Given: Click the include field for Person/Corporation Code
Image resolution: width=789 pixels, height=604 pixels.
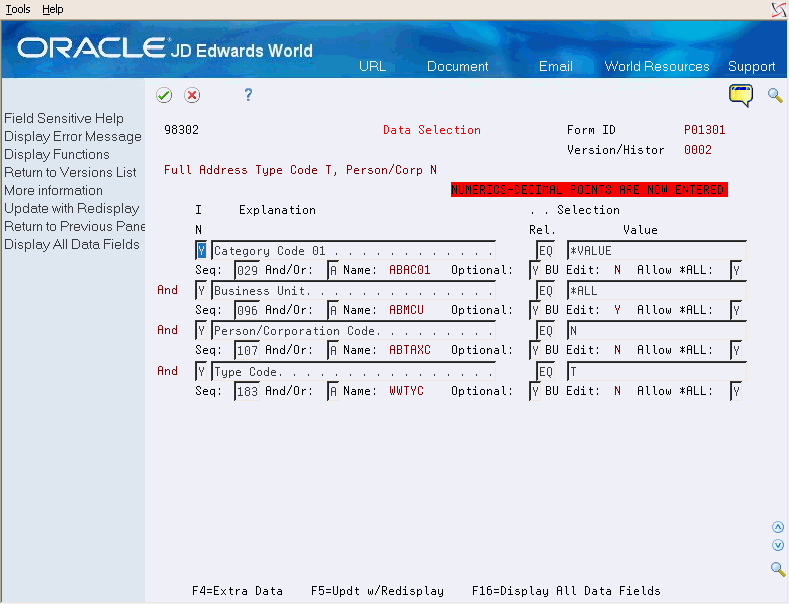Looking at the screenshot, I should click(201, 331).
